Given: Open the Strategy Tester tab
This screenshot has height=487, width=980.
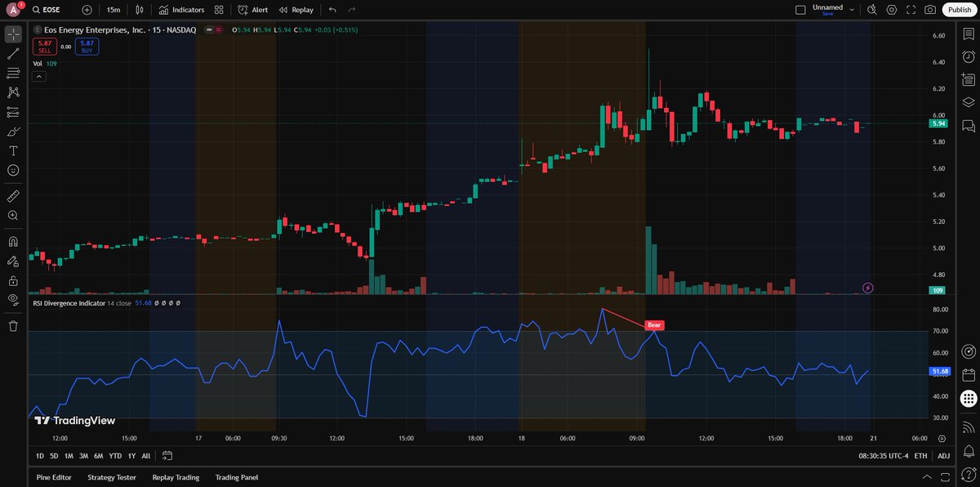Looking at the screenshot, I should coord(112,477).
